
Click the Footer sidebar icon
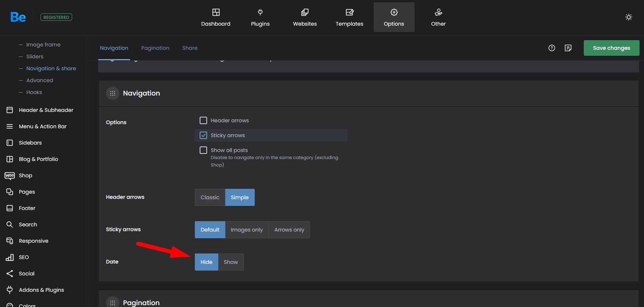point(10,208)
